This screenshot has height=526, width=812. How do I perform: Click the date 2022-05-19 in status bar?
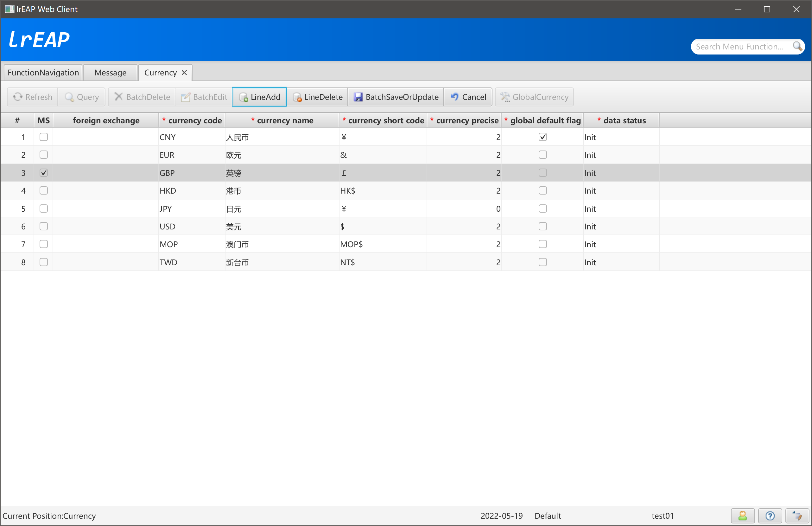pyautogui.click(x=502, y=516)
